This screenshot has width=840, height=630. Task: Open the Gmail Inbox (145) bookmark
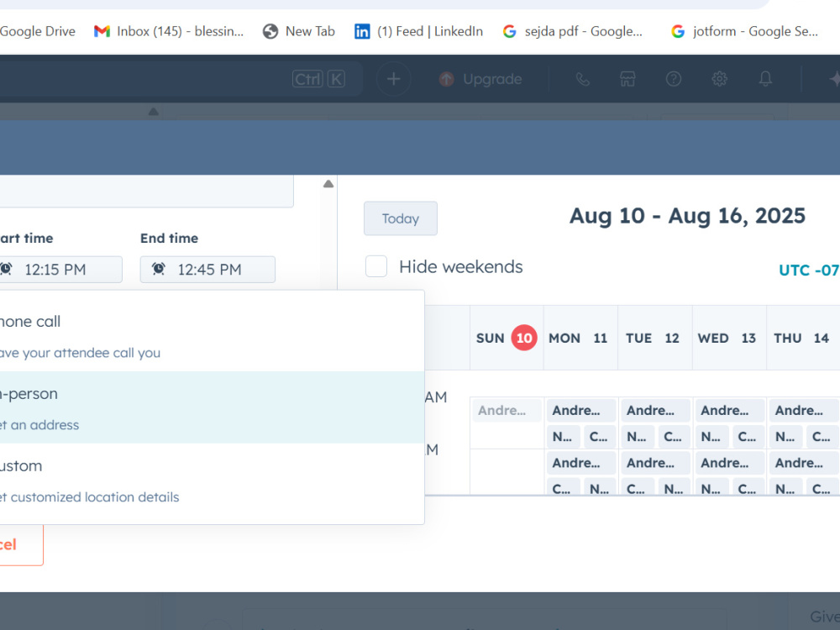point(168,32)
